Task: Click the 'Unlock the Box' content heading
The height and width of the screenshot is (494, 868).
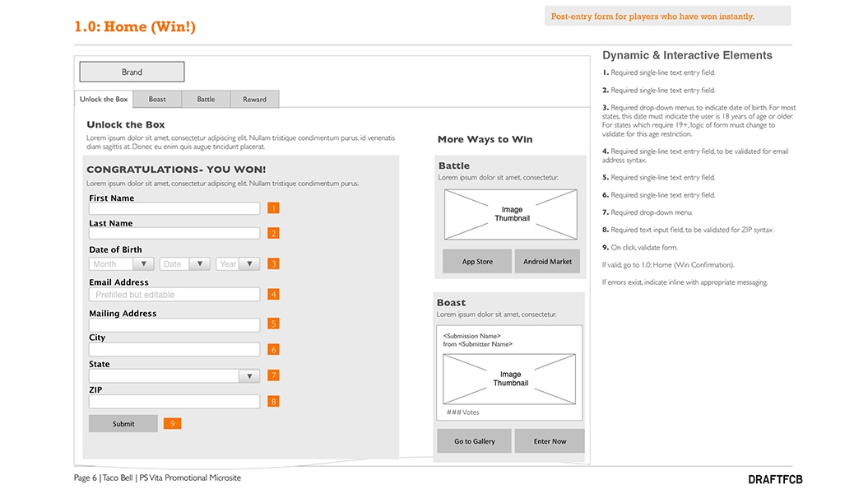Action: click(126, 124)
